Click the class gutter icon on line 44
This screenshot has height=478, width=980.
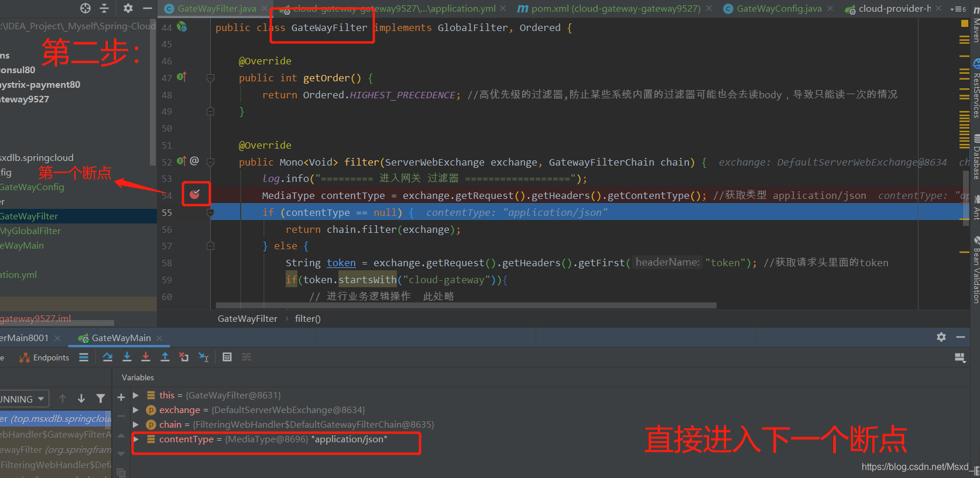182,27
